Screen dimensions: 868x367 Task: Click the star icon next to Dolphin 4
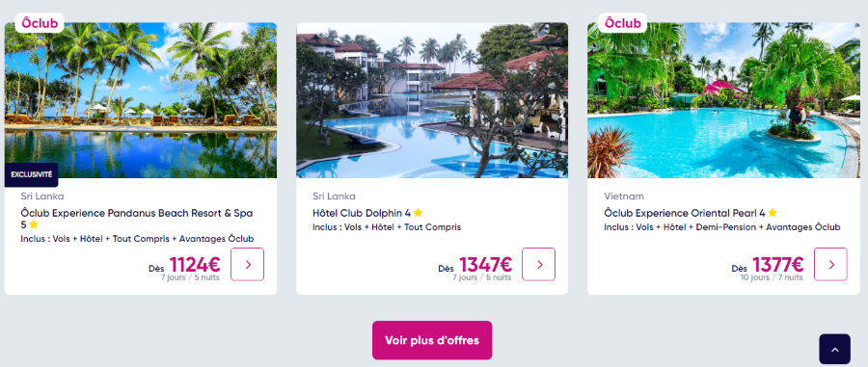(418, 213)
